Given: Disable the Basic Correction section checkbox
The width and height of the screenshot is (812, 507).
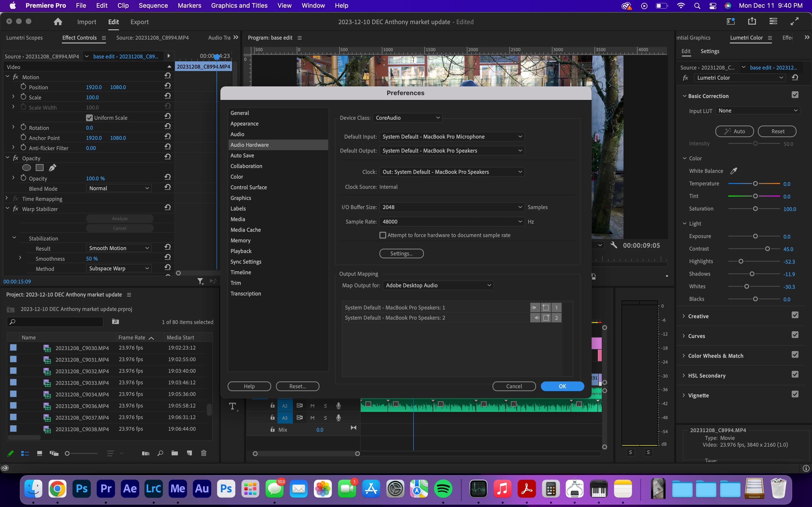Looking at the screenshot, I should (795, 95).
